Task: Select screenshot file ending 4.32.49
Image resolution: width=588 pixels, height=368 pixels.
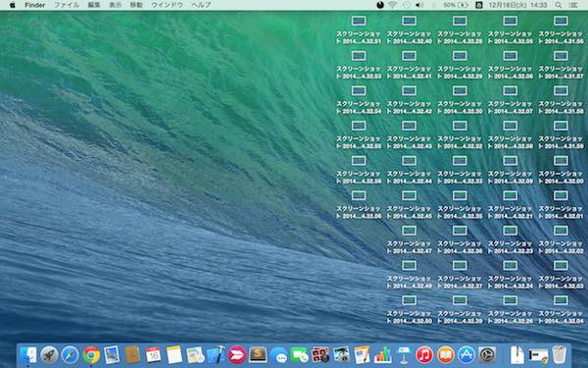Action: (409, 275)
